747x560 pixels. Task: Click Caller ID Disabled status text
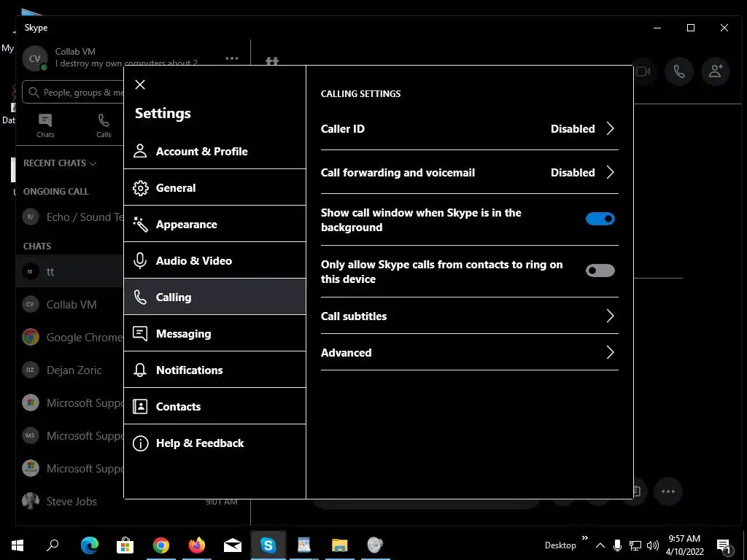pyautogui.click(x=573, y=128)
